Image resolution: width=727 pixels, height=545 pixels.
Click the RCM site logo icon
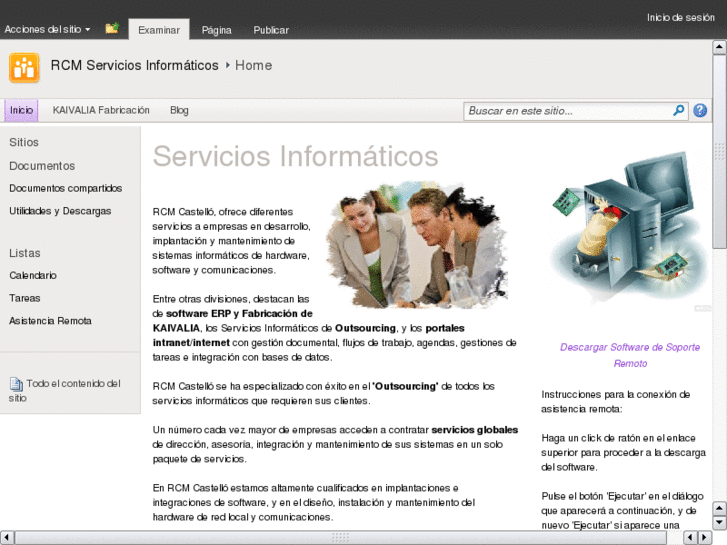coord(24,67)
